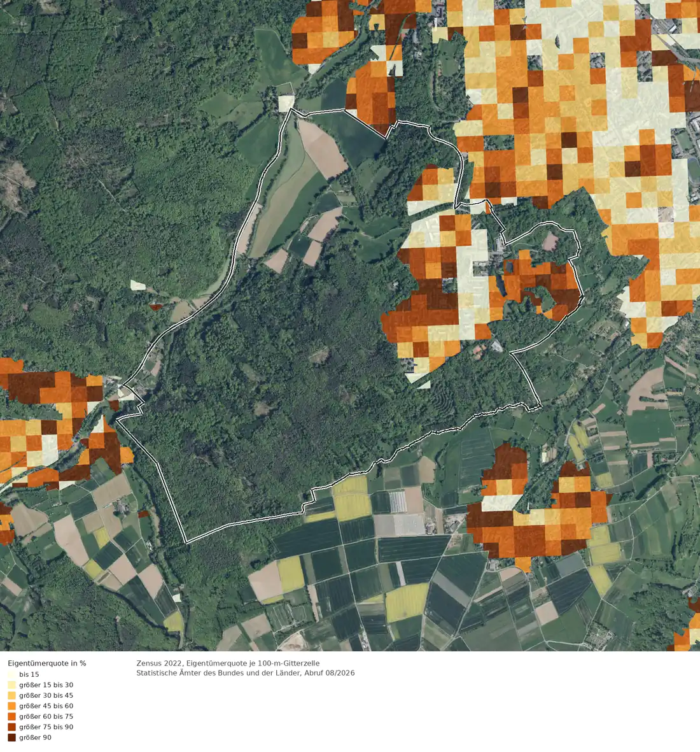Select the 'bis 15' legend label text

click(29, 674)
